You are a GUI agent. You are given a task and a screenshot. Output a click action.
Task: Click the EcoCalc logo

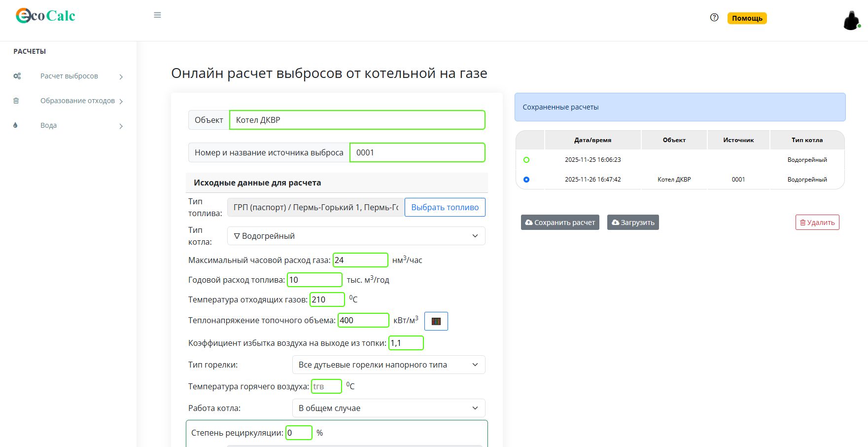tap(45, 16)
